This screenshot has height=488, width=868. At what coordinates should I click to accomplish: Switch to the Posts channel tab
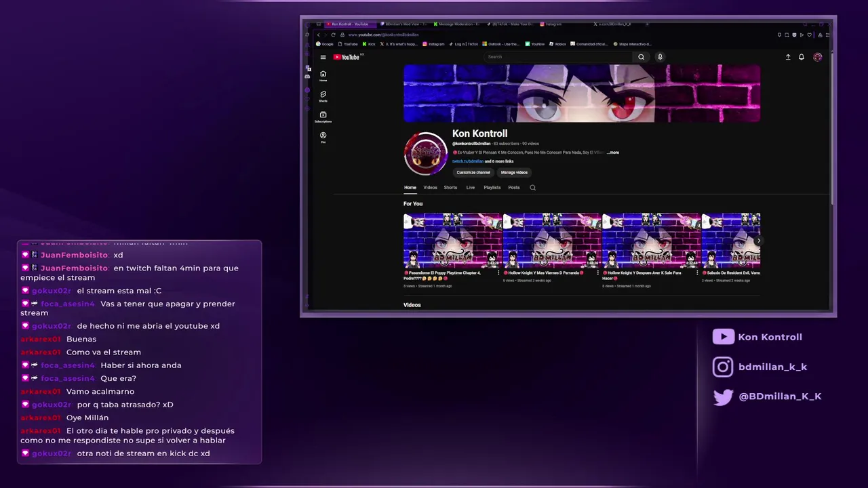514,188
